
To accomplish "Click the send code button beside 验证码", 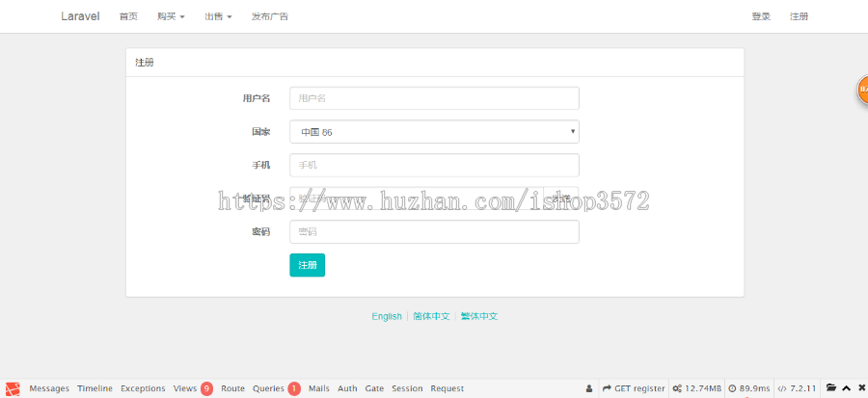I will [x=561, y=199].
